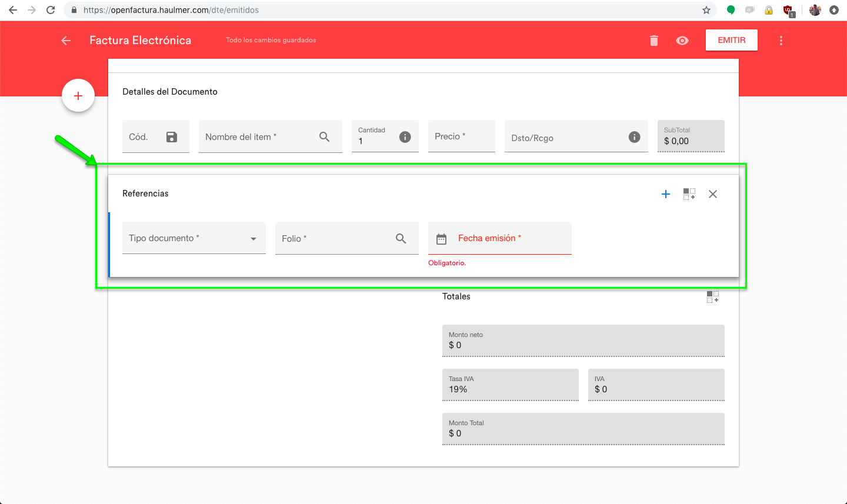Show info for the Cantidad field
847x504 pixels.
[405, 137]
